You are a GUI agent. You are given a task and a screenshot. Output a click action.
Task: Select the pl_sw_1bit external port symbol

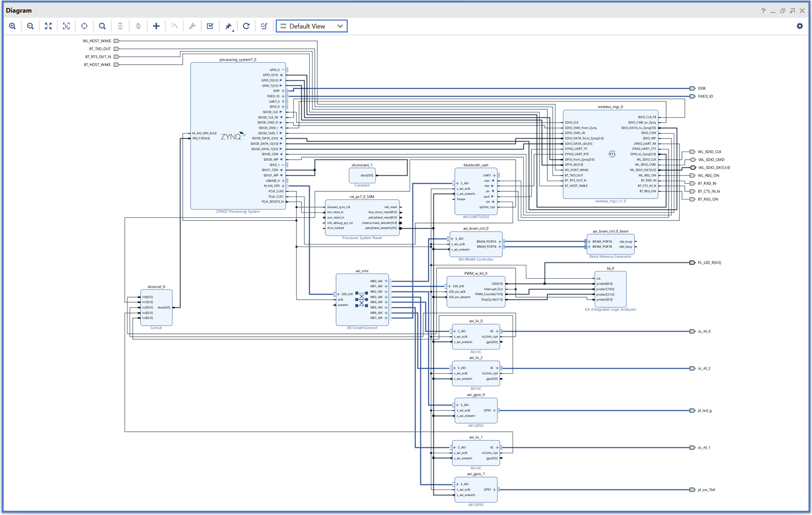coord(692,489)
